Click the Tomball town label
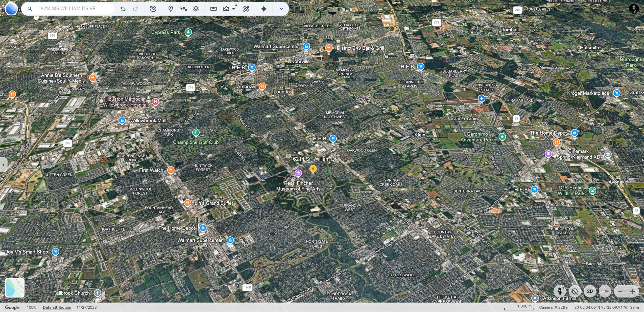 pyautogui.click(x=510, y=30)
